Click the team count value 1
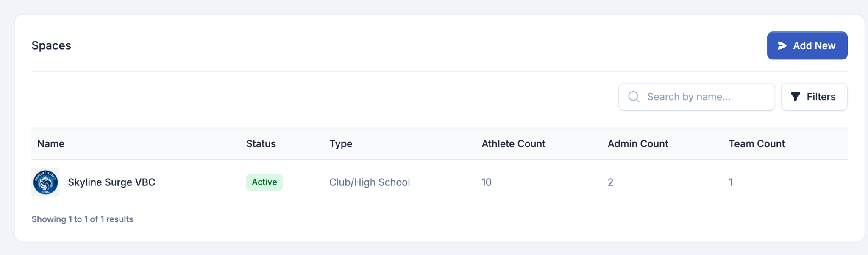 [731, 182]
